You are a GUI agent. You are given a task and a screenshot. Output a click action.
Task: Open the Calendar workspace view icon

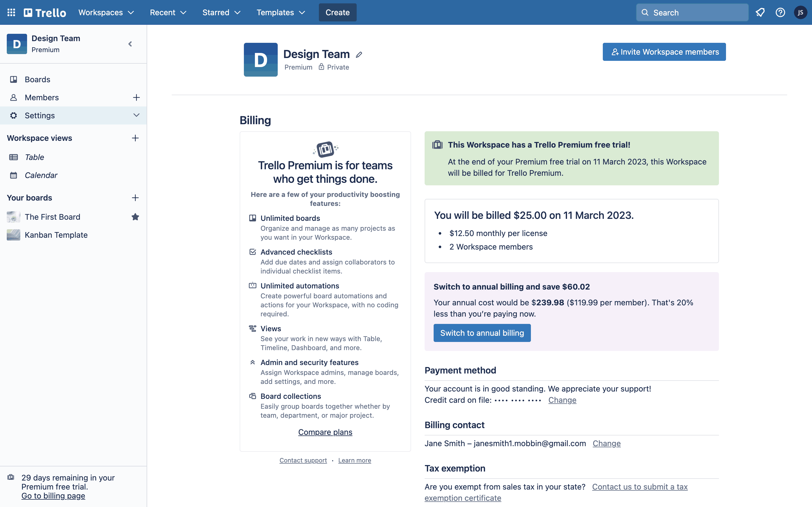tap(14, 175)
